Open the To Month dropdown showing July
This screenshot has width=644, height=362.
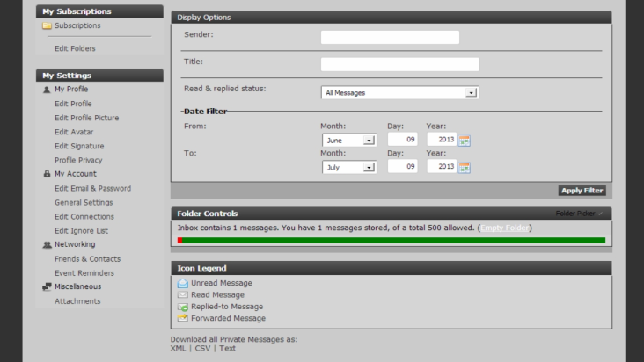point(349,167)
